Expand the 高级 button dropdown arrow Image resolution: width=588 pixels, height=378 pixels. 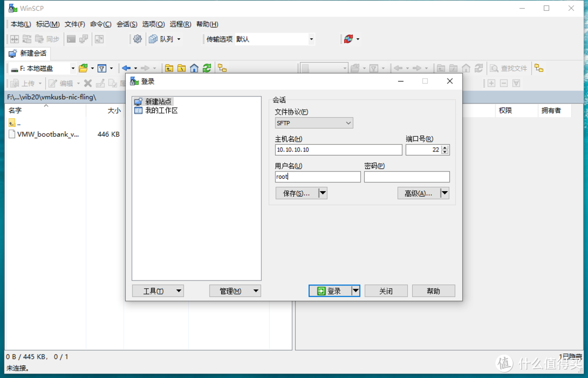tap(445, 193)
